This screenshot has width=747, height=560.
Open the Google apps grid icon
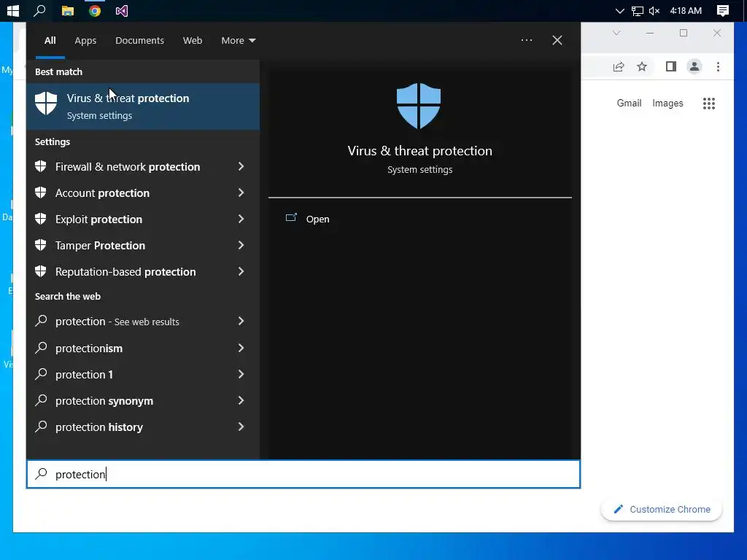(x=709, y=104)
